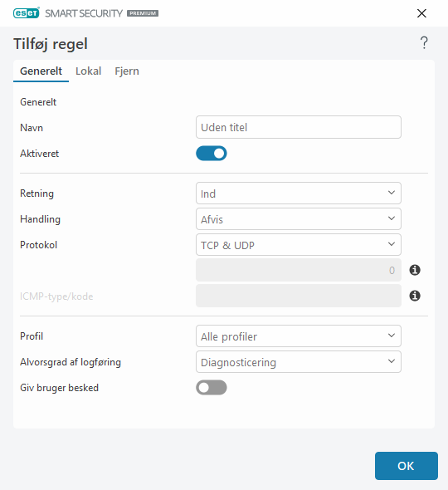This screenshot has width=448, height=490.
Task: Click info icon next to ICMP-type/kode field
Action: click(x=415, y=296)
